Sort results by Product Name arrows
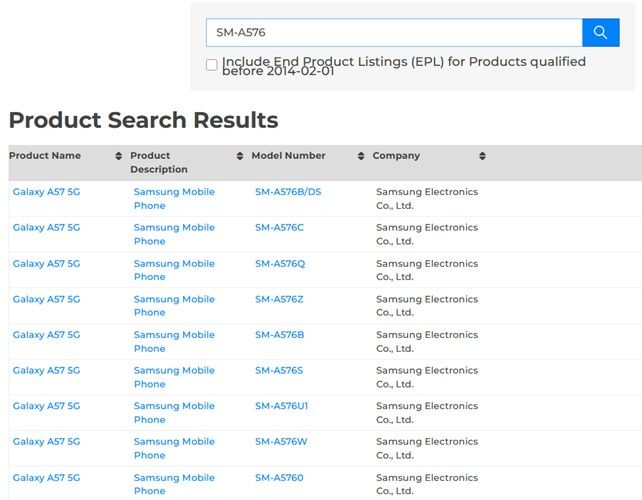 tap(119, 156)
